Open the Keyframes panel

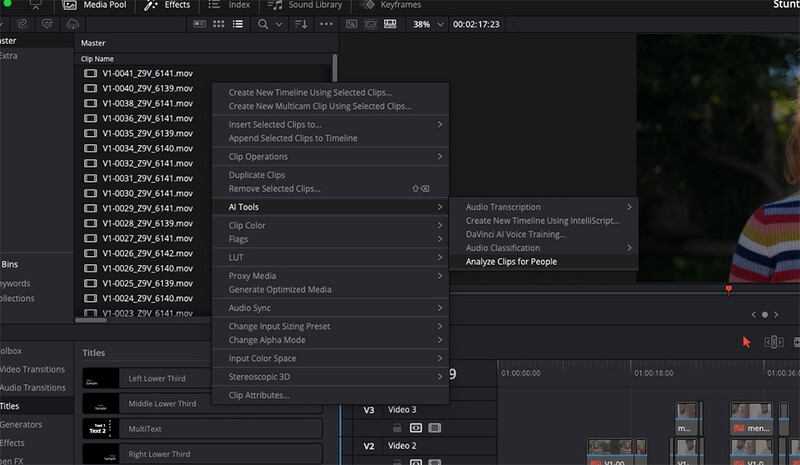click(x=391, y=5)
